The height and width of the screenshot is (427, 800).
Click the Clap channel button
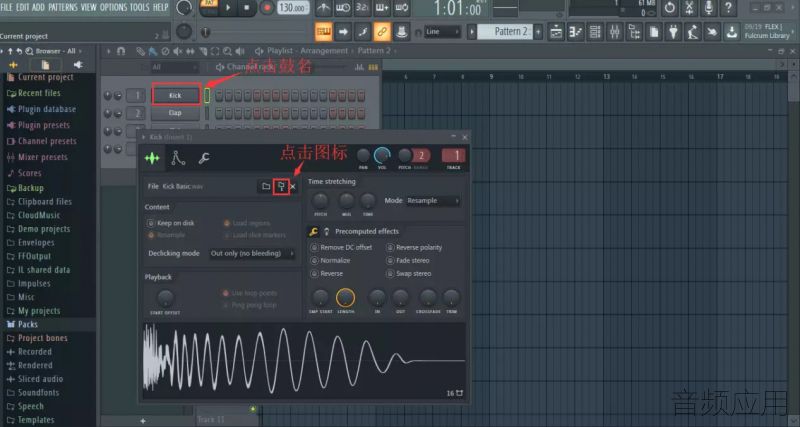(x=175, y=113)
